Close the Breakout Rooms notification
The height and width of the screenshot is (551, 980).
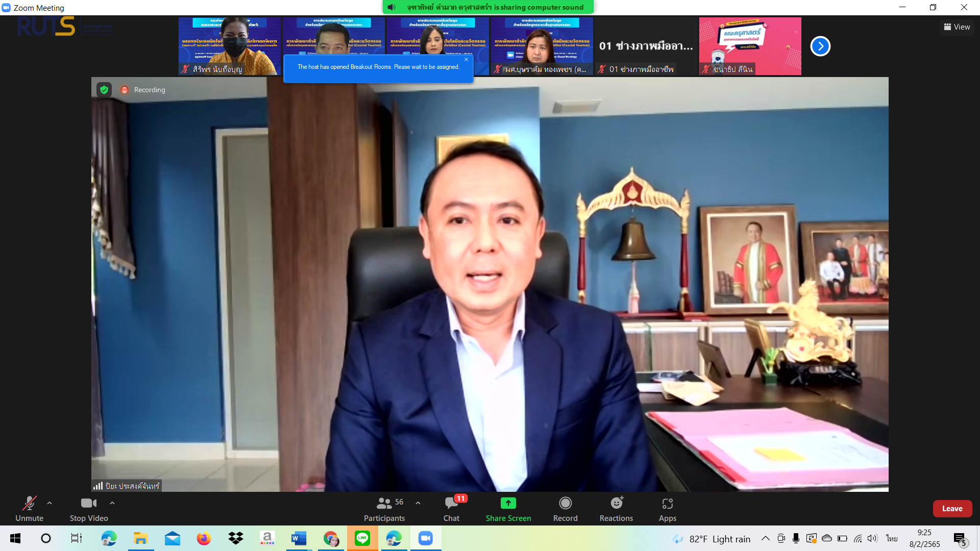click(x=466, y=60)
